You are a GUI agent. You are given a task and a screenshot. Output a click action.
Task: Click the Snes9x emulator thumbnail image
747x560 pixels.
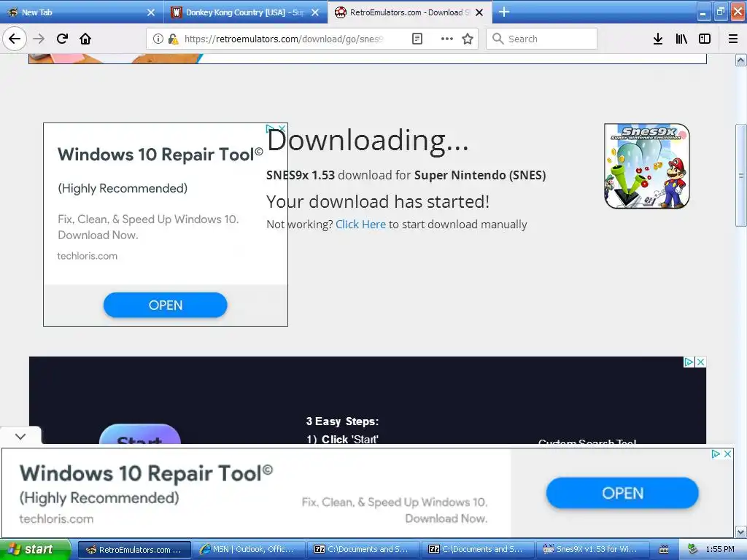pos(647,166)
